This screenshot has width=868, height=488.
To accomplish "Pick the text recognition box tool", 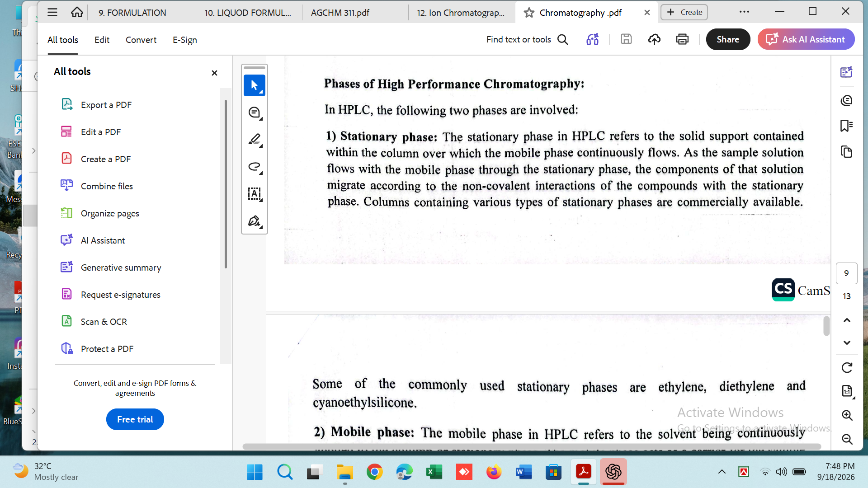I will tap(254, 194).
